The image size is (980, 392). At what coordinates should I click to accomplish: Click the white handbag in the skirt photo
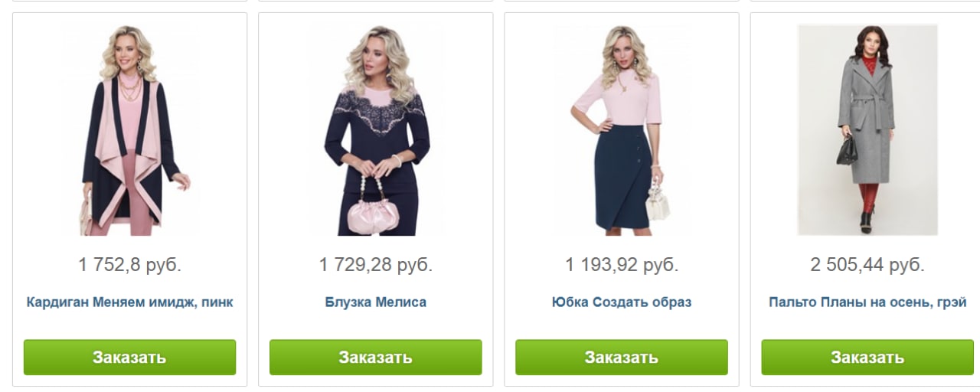pyautogui.click(x=657, y=203)
